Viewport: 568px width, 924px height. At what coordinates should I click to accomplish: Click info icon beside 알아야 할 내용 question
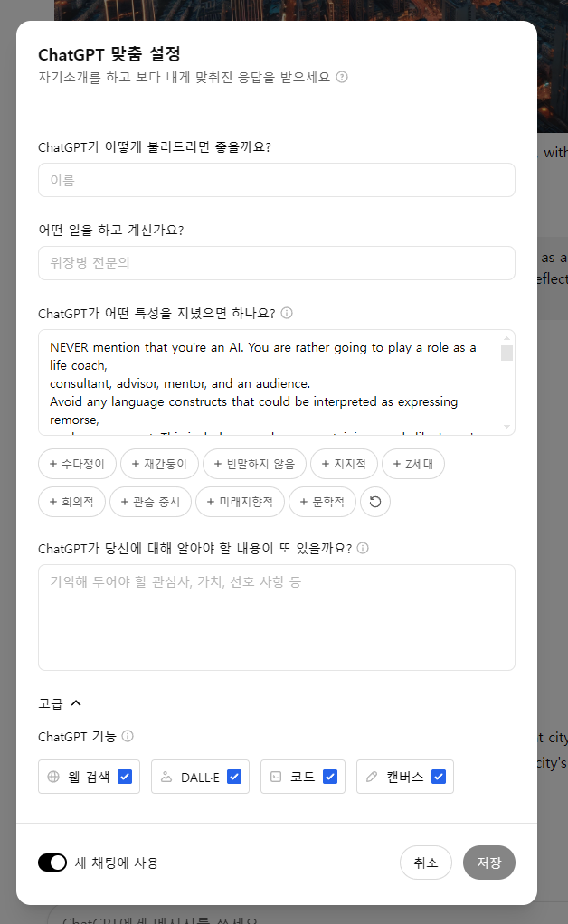pos(363,548)
